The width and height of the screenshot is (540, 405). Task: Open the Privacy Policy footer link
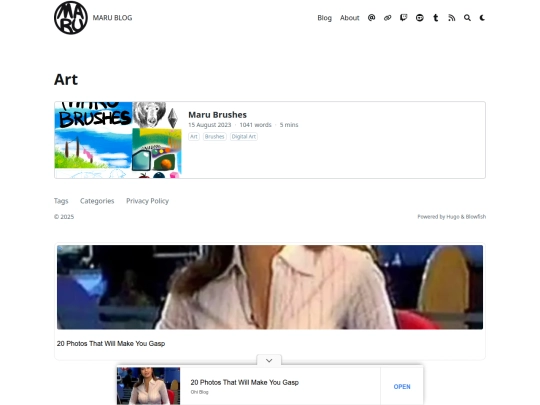147,201
